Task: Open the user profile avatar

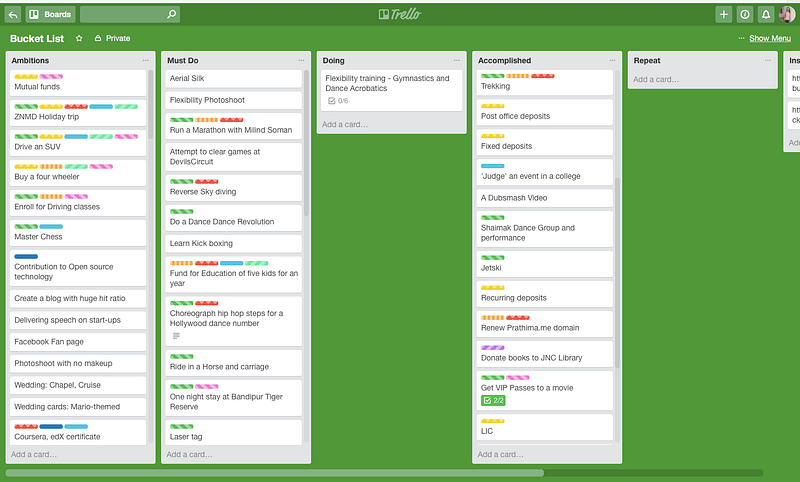Action: (787, 14)
